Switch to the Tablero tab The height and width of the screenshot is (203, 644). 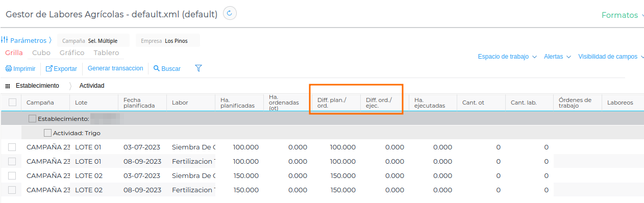(106, 53)
